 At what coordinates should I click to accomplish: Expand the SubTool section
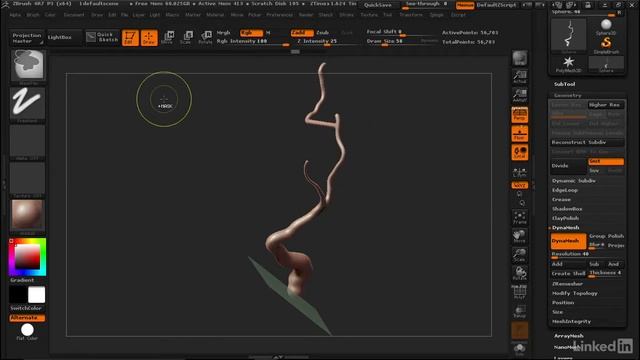(564, 84)
